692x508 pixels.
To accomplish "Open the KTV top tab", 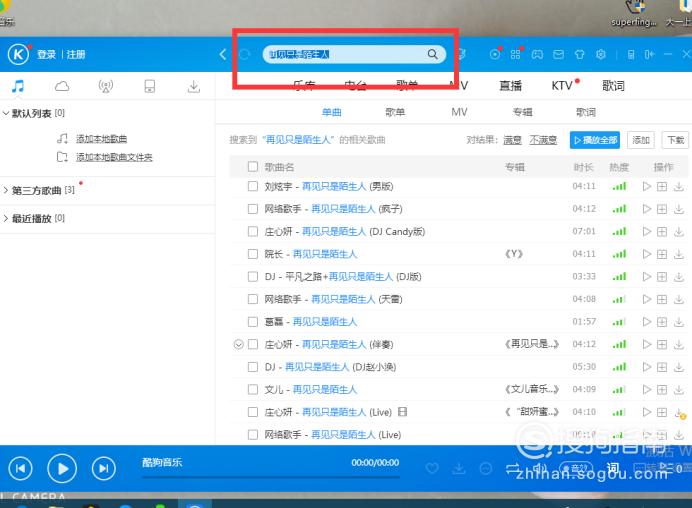I will (x=562, y=86).
